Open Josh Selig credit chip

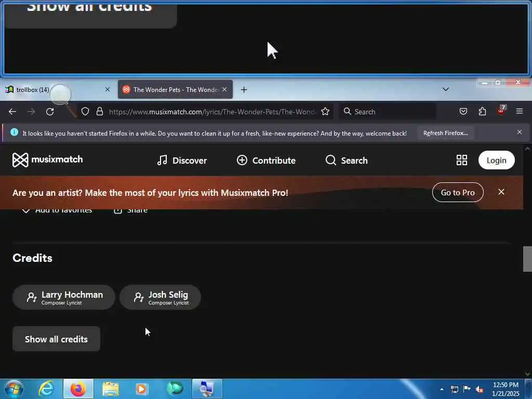coord(160,297)
